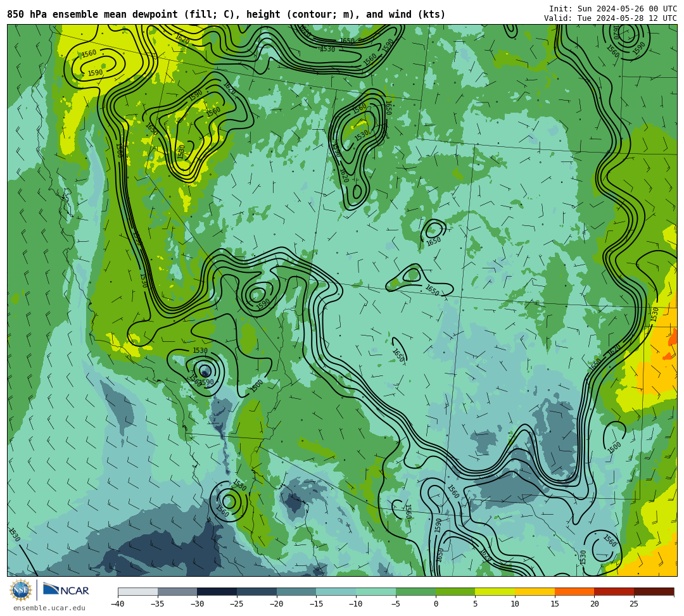Click the '15' colorbar tick label
Image resolution: width=684 pixels, height=616 pixels.
[555, 604]
